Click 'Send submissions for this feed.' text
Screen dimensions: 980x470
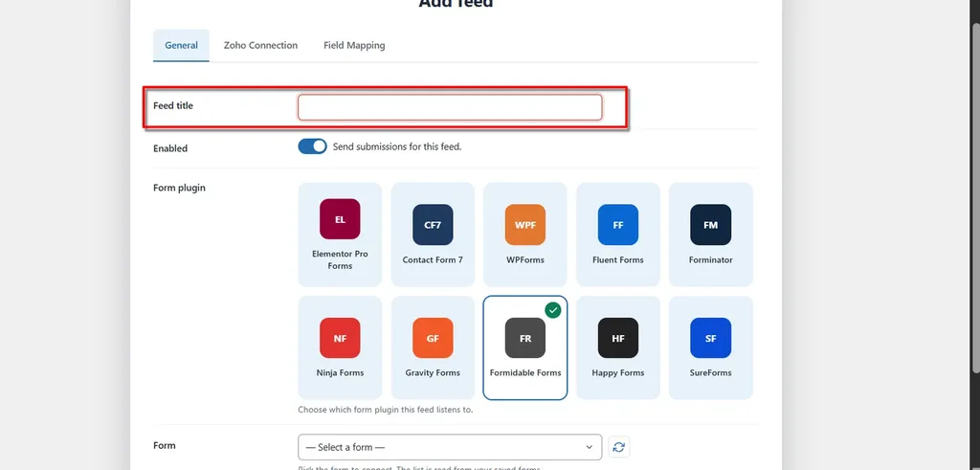tap(397, 146)
